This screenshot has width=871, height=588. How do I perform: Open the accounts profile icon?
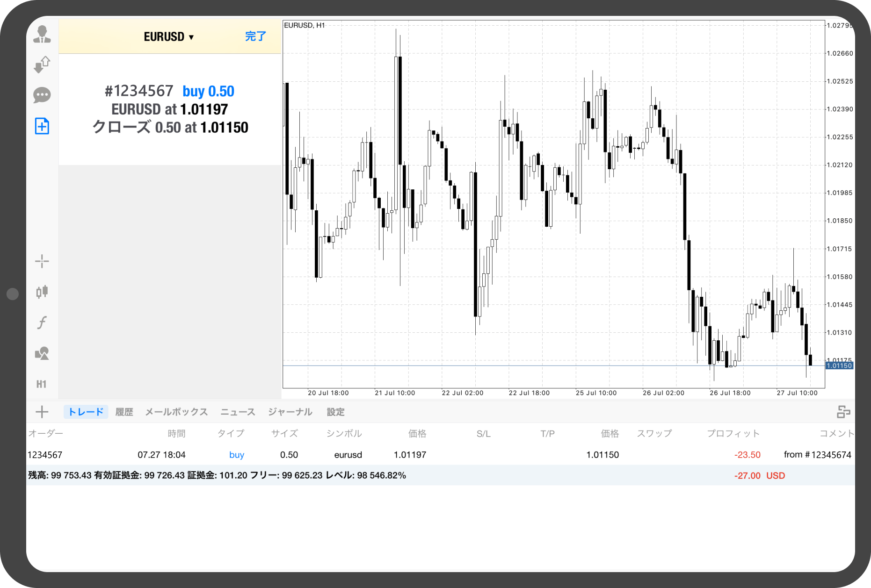(x=42, y=34)
